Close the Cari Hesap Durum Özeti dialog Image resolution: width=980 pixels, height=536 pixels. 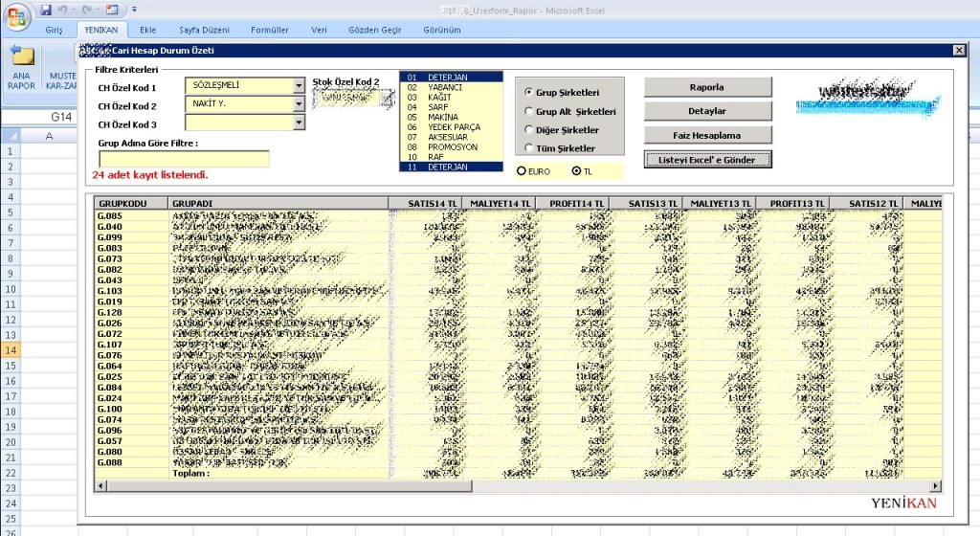959,50
